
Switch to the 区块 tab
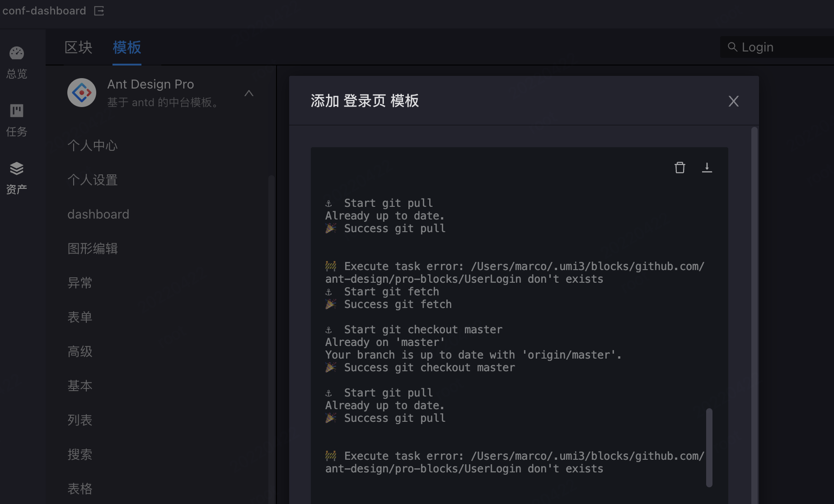(x=78, y=47)
